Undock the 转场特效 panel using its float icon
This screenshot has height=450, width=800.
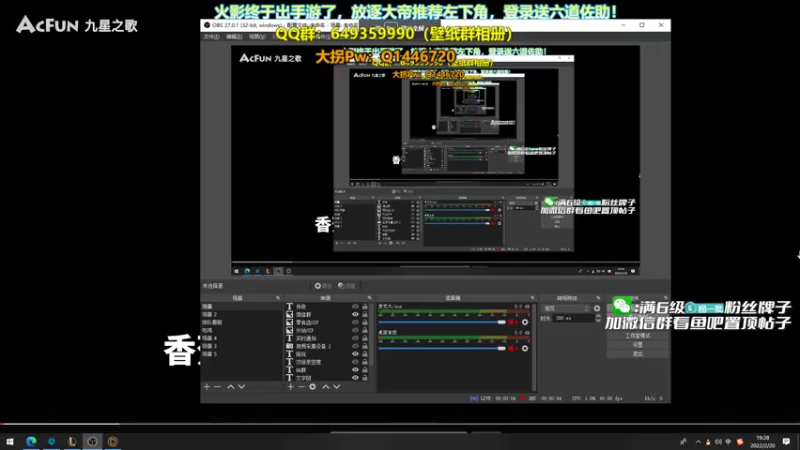click(x=598, y=298)
